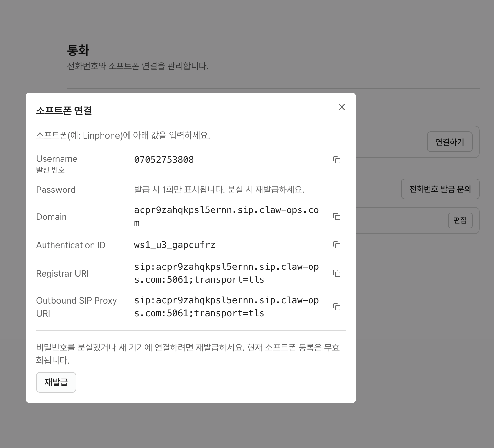The height and width of the screenshot is (448, 494).
Task: Close the 소프트폰 연결 dialog
Action: 342,107
